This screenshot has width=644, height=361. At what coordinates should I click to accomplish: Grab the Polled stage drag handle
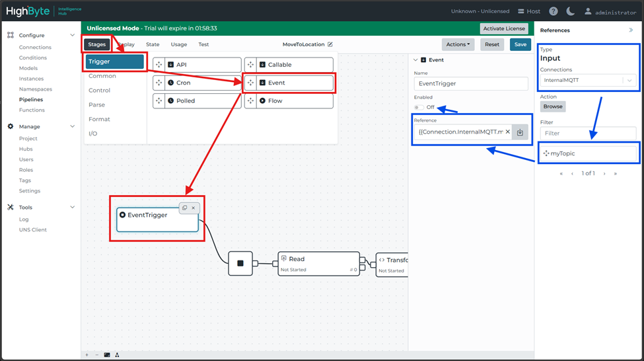[159, 100]
